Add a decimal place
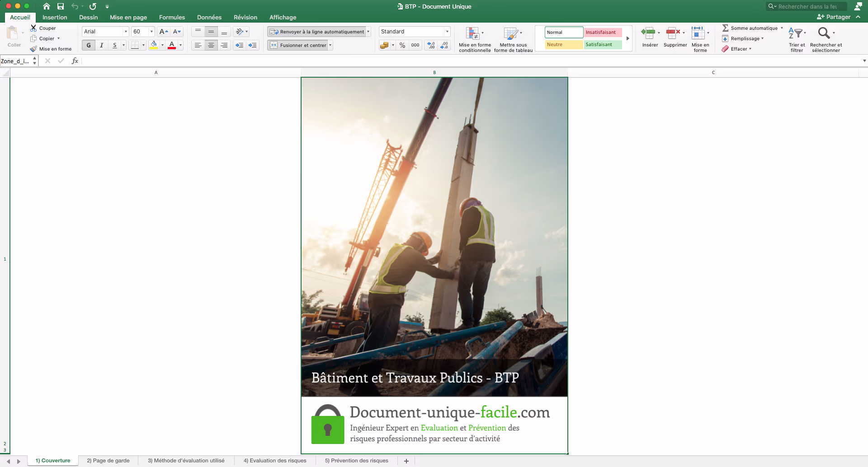This screenshot has height=467, width=868. (x=431, y=45)
